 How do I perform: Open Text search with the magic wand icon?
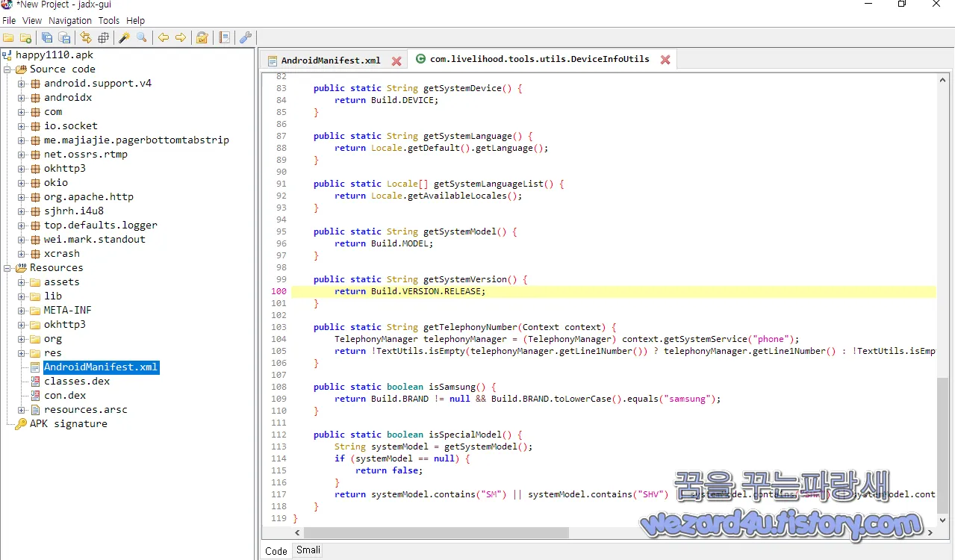(x=125, y=37)
